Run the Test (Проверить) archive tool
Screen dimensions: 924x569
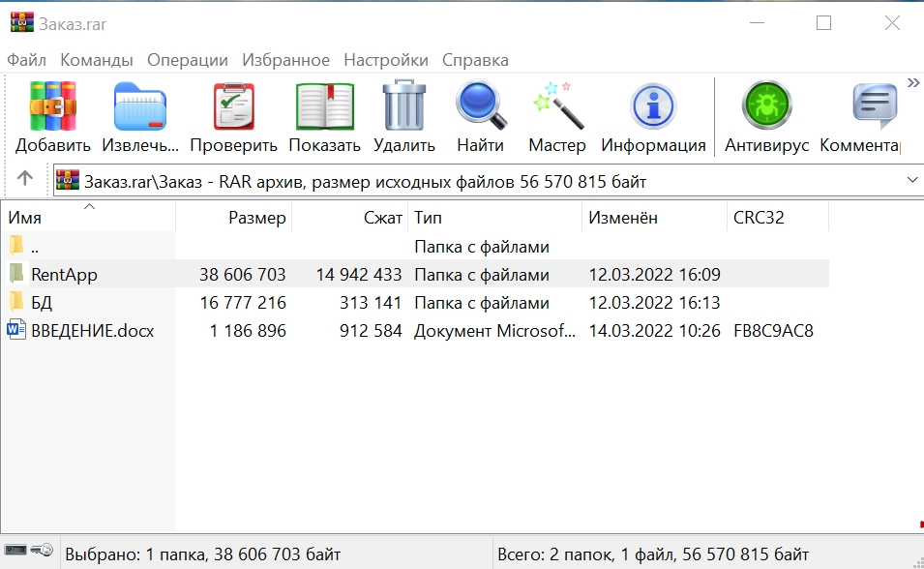coord(233,106)
